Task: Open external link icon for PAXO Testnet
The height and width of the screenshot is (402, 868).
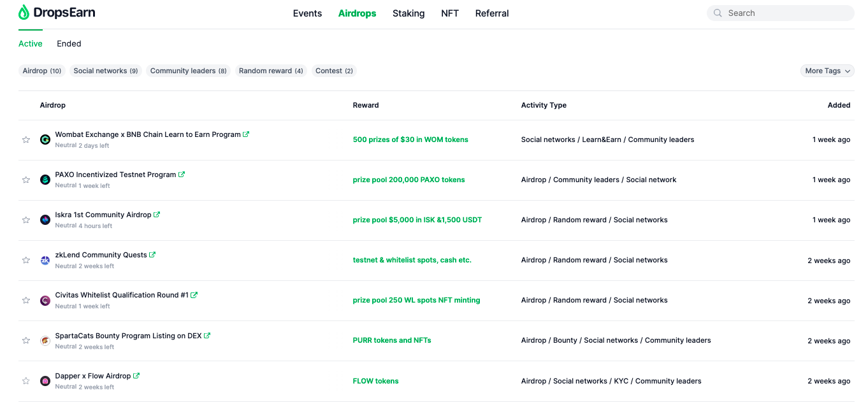Action: [x=182, y=175]
